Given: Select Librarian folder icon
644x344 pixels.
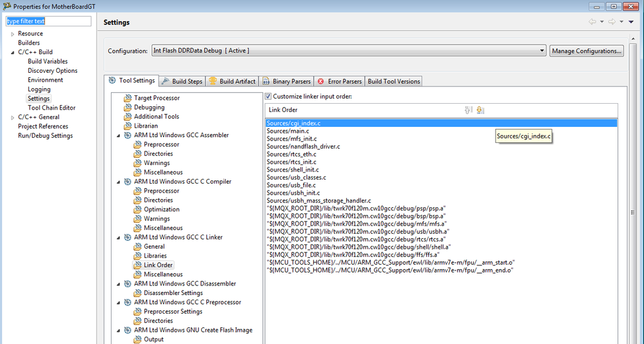Looking at the screenshot, I should [x=128, y=126].
